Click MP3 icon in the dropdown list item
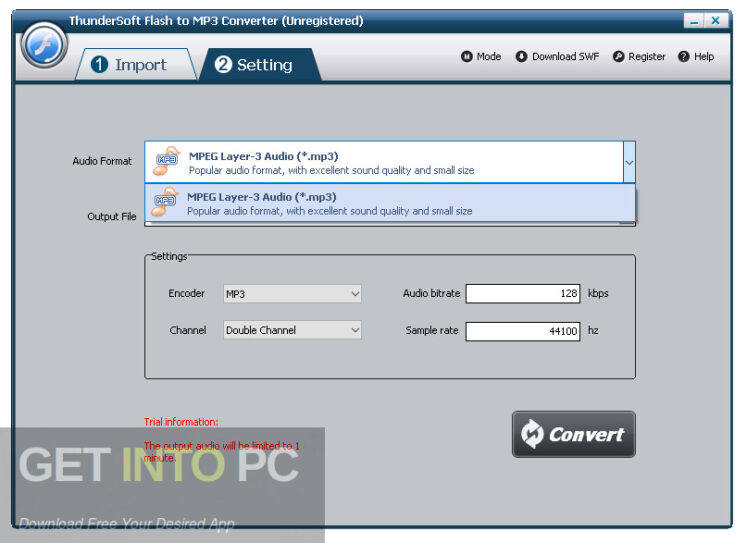747x543 pixels. point(165,201)
